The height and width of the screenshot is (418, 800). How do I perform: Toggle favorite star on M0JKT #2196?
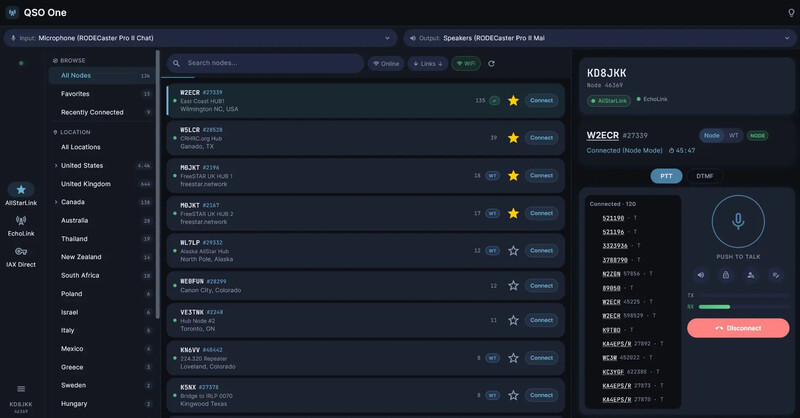(513, 176)
